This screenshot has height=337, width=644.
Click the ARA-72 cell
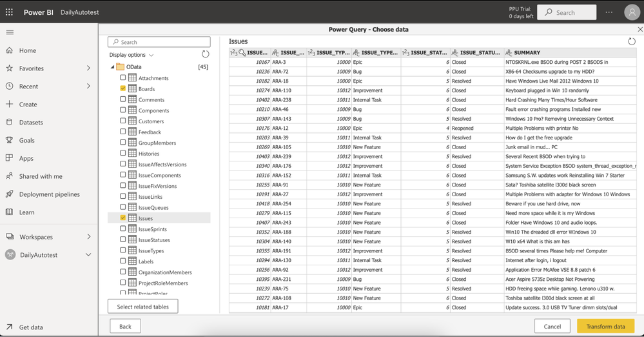point(288,72)
